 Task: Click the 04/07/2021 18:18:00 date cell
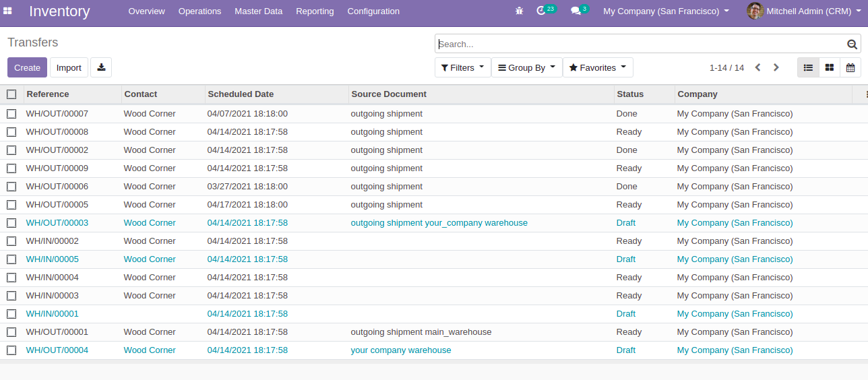[247, 114]
